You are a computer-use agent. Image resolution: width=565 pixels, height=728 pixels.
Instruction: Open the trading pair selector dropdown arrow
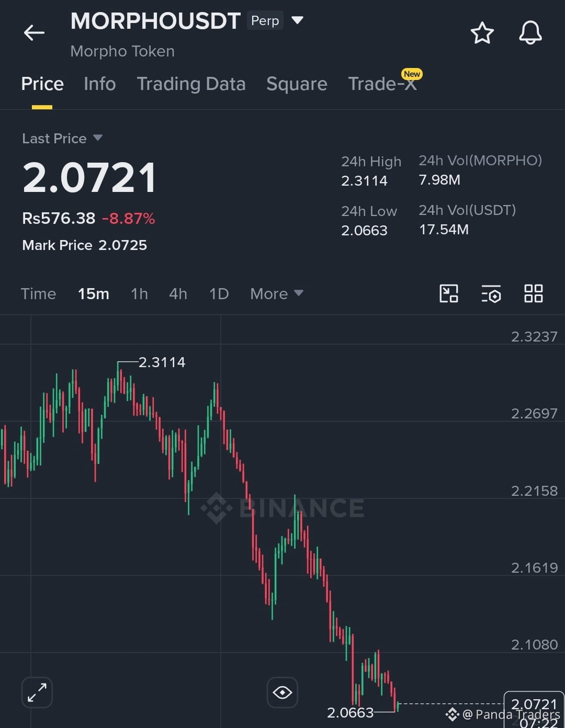pos(297,20)
